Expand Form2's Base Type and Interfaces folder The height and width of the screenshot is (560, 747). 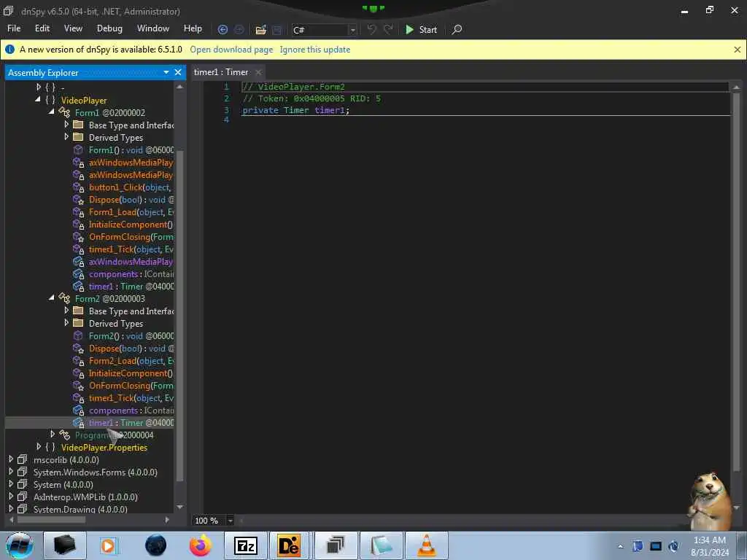(66, 310)
